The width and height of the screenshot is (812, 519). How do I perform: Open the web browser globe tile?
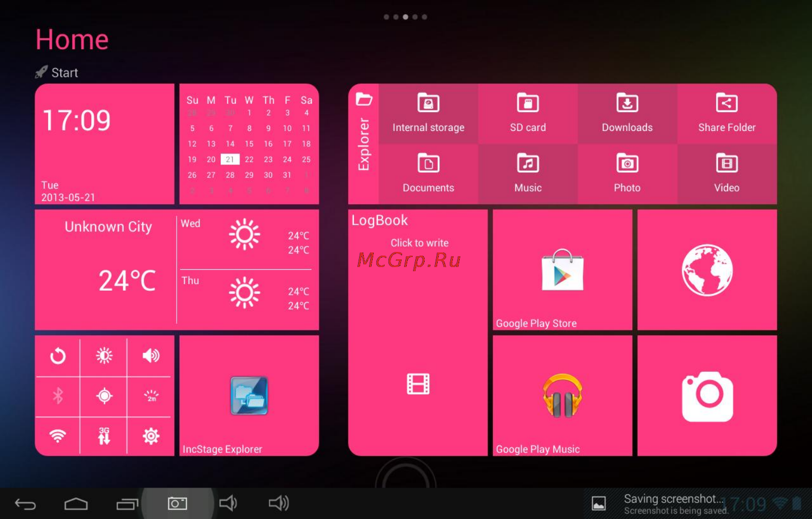[707, 270]
